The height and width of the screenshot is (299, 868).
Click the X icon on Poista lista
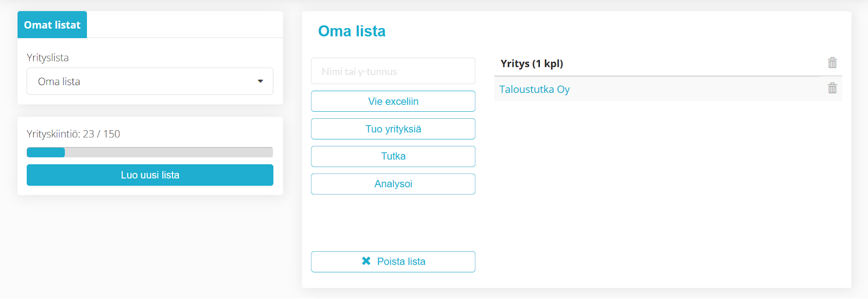click(x=366, y=261)
